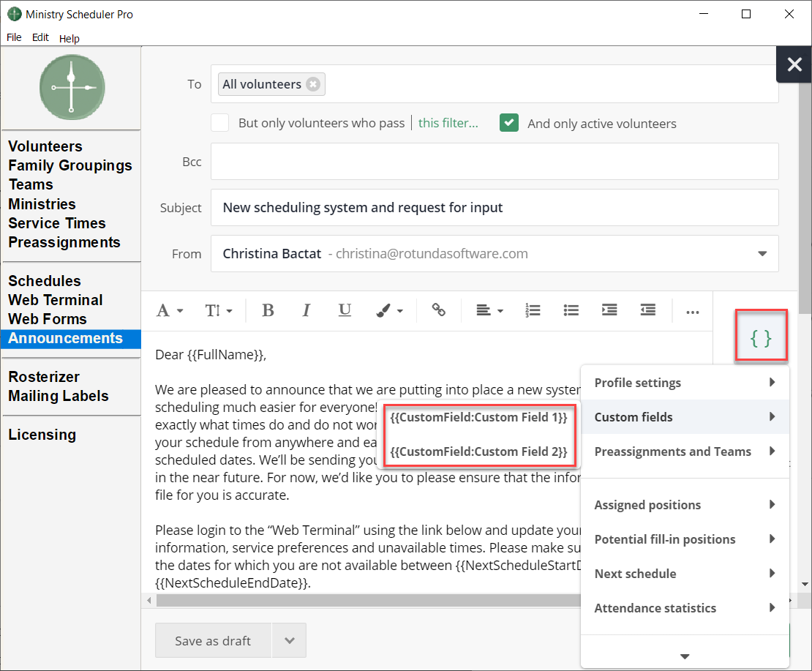Viewport: 812px width, 671px height.
Task: Expand the Save as draft arrow menu
Action: tap(290, 641)
